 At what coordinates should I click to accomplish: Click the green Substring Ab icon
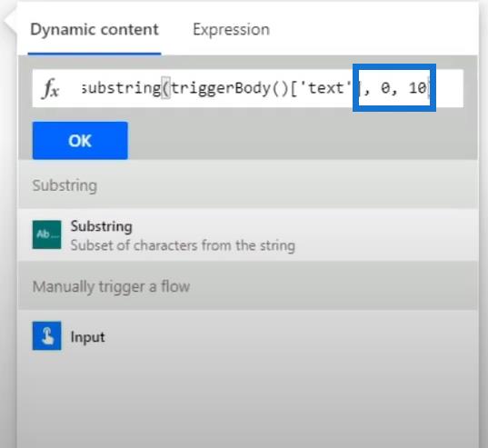point(46,234)
